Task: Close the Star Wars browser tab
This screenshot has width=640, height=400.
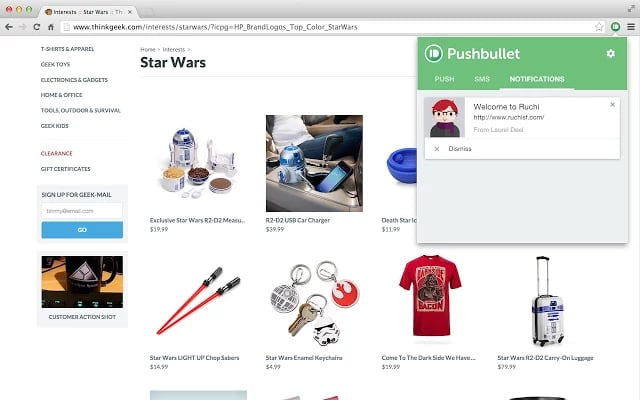Action: pyautogui.click(x=130, y=12)
